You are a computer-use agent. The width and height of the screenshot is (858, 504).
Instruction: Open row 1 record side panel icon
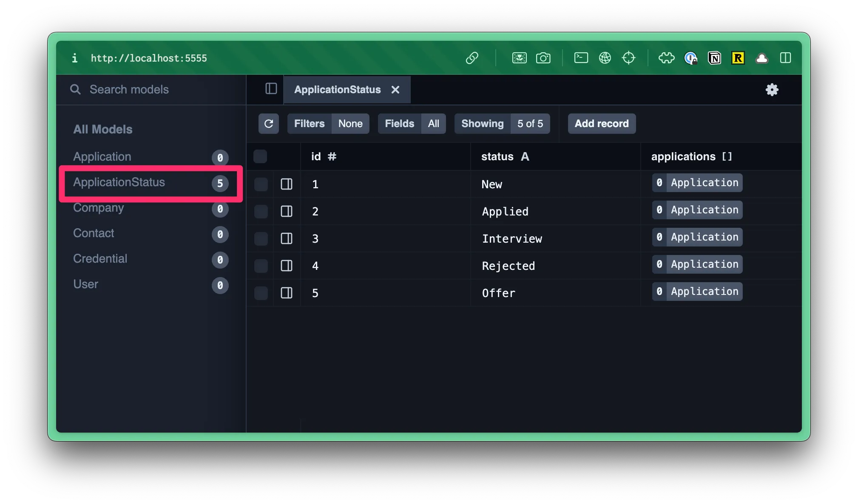[287, 184]
